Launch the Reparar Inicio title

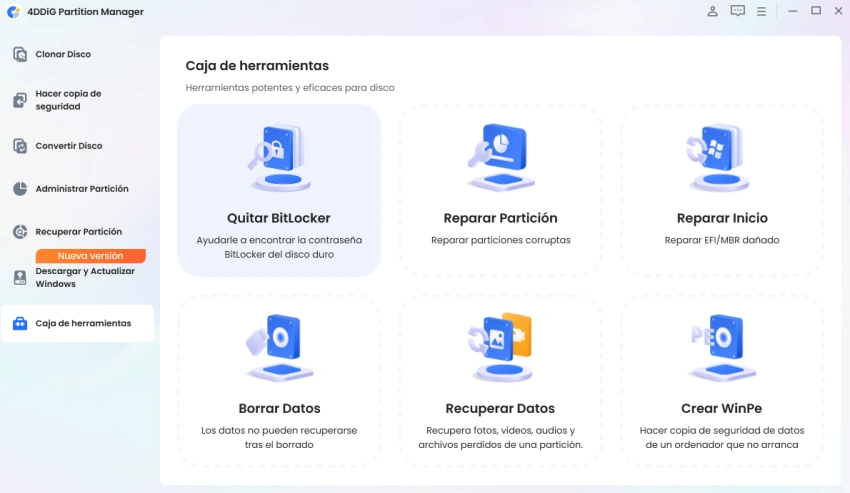pos(722,218)
